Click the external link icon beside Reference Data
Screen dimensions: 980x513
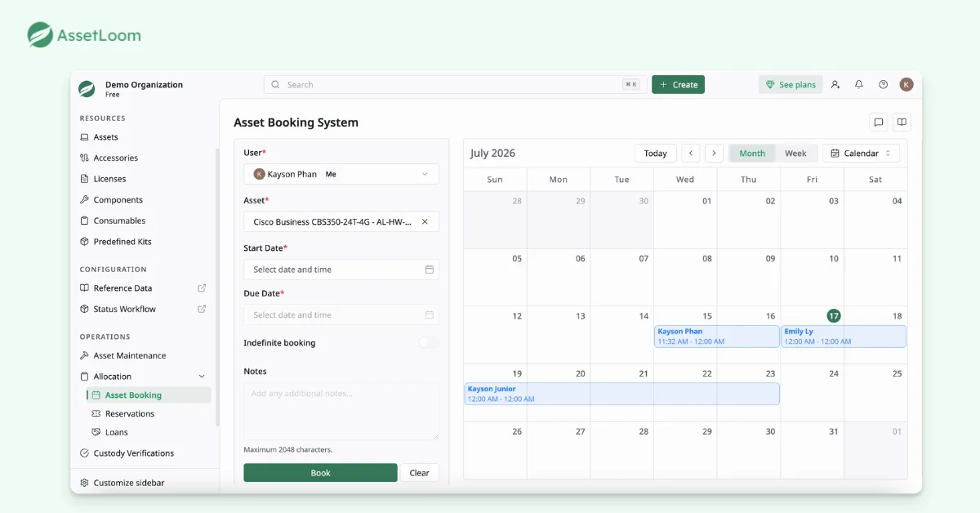point(202,288)
